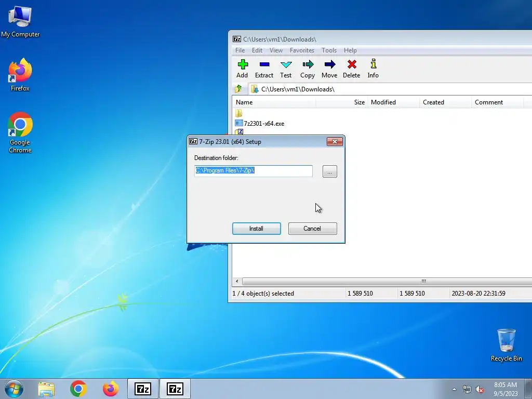The width and height of the screenshot is (532, 399).
Task: Switch to first 7-Zip taskbar button
Action: click(x=143, y=389)
